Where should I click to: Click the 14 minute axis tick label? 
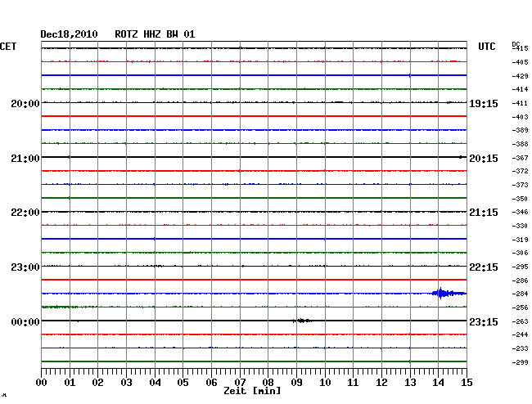pos(438,383)
